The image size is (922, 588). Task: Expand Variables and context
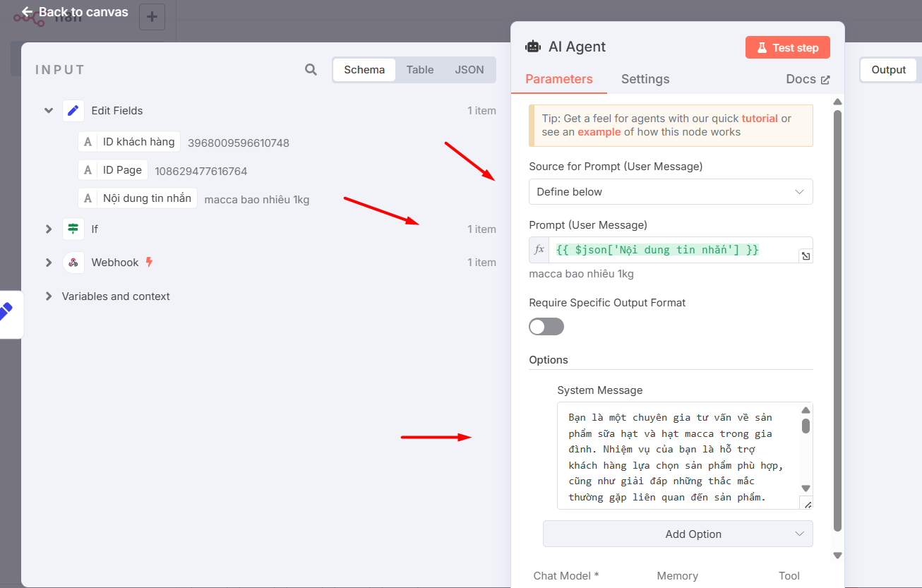[49, 296]
